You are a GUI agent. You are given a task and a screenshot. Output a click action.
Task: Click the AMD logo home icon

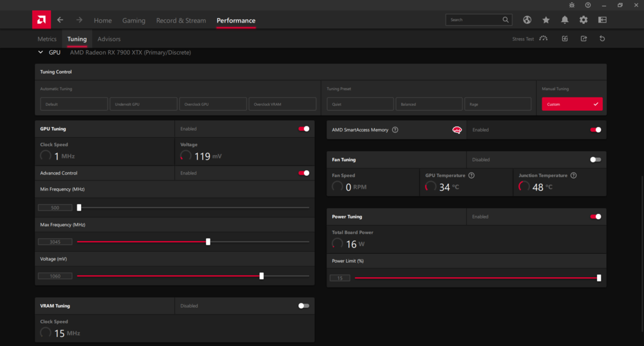pyautogui.click(x=41, y=20)
